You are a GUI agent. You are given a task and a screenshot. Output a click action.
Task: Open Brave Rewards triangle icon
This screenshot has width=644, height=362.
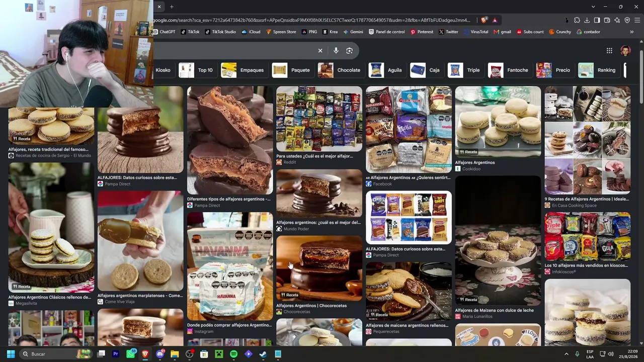pyautogui.click(x=495, y=20)
